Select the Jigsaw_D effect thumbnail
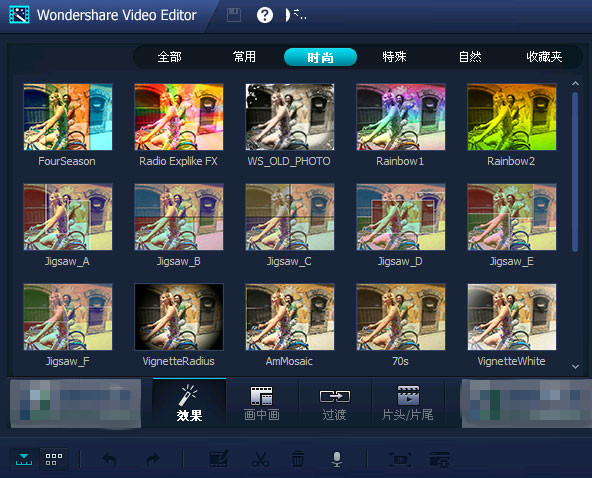 pyautogui.click(x=401, y=217)
